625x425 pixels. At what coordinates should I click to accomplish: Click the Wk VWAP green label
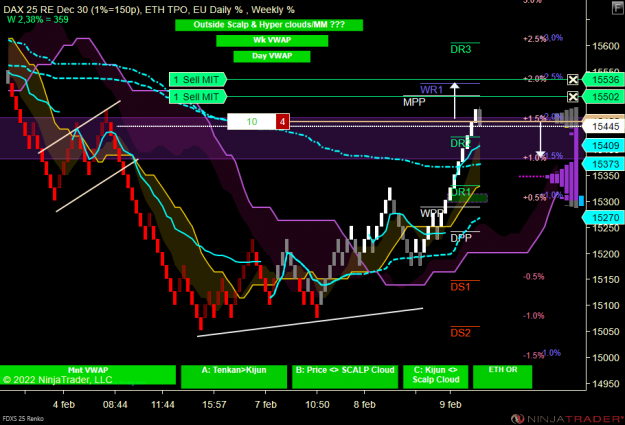(x=272, y=40)
